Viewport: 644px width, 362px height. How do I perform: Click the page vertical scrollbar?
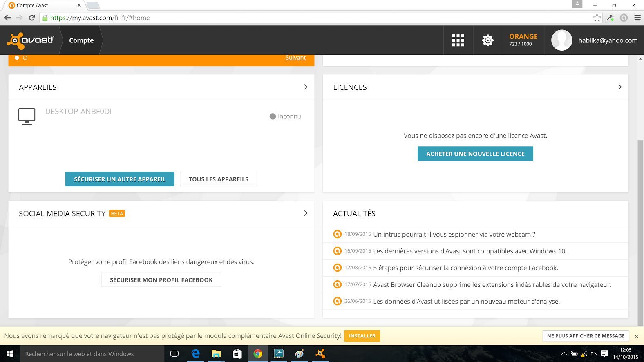click(640, 233)
